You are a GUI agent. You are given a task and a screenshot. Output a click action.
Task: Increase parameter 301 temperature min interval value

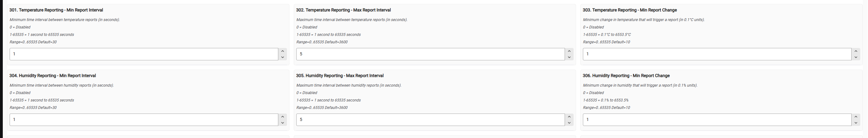tap(282, 51)
